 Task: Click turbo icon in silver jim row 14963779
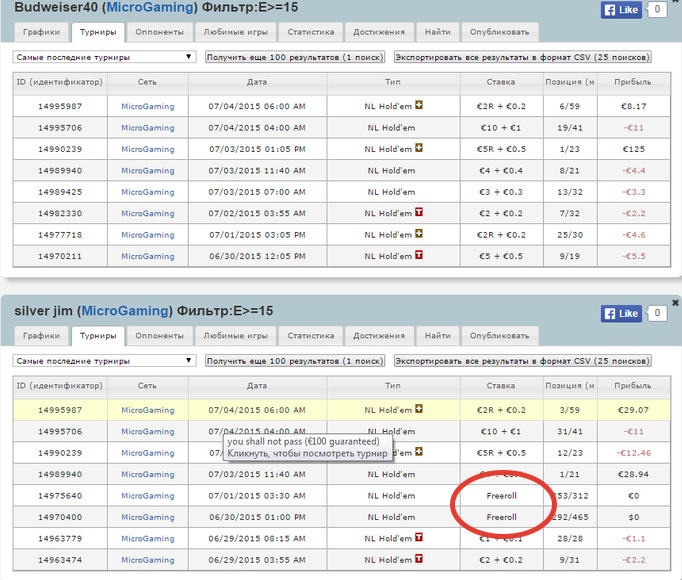[x=419, y=537]
